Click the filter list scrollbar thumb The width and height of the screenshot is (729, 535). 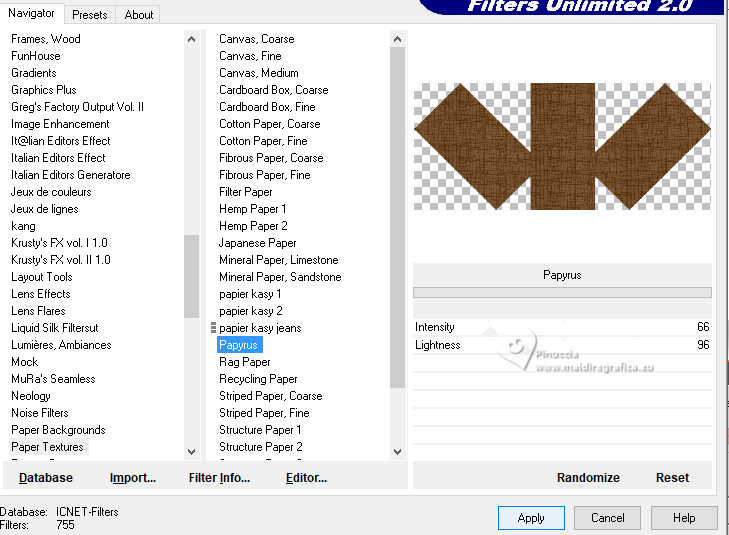[397, 217]
